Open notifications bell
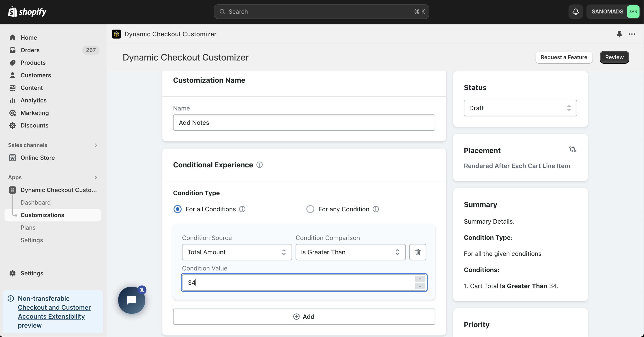 coord(575,12)
